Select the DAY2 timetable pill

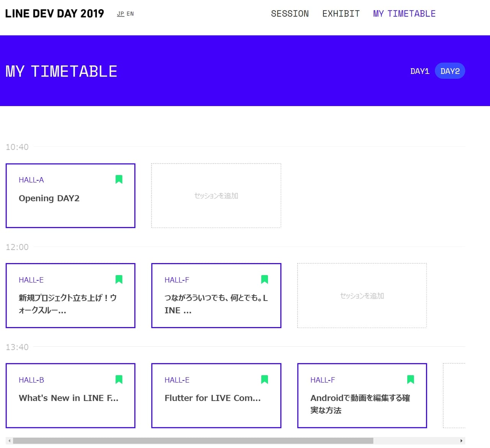point(450,71)
